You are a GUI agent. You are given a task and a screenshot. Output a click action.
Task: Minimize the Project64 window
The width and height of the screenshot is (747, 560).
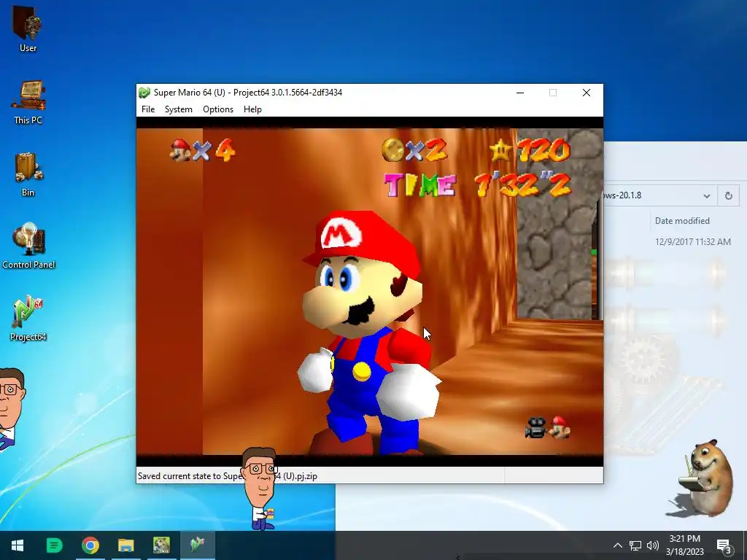[520, 93]
